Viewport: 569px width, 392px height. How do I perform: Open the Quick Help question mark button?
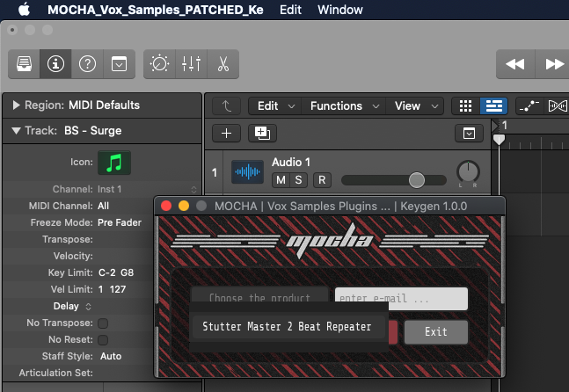point(87,64)
